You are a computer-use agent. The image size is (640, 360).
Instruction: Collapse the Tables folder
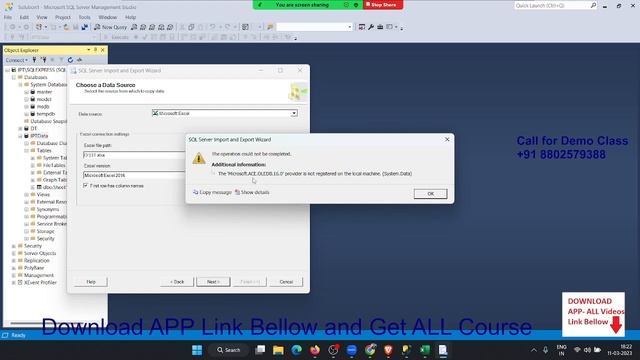click(x=27, y=151)
